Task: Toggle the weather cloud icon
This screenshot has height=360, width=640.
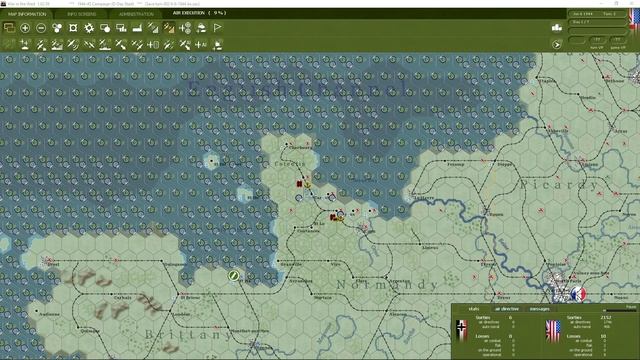Action: tap(201, 28)
